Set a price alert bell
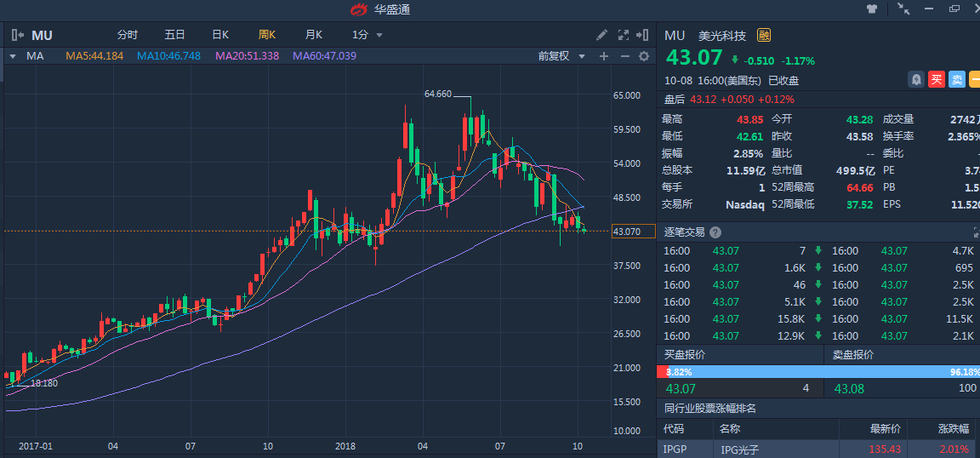This screenshot has width=980, height=458. click(916, 79)
